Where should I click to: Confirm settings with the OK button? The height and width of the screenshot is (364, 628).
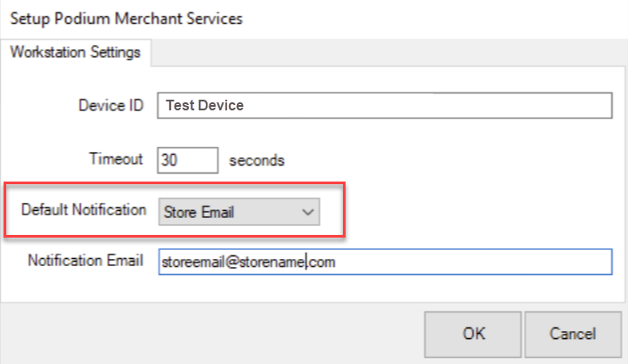473,334
